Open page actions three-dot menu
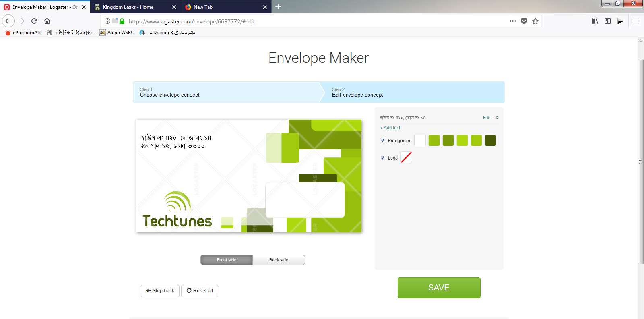This screenshot has width=644, height=319. pos(512,21)
